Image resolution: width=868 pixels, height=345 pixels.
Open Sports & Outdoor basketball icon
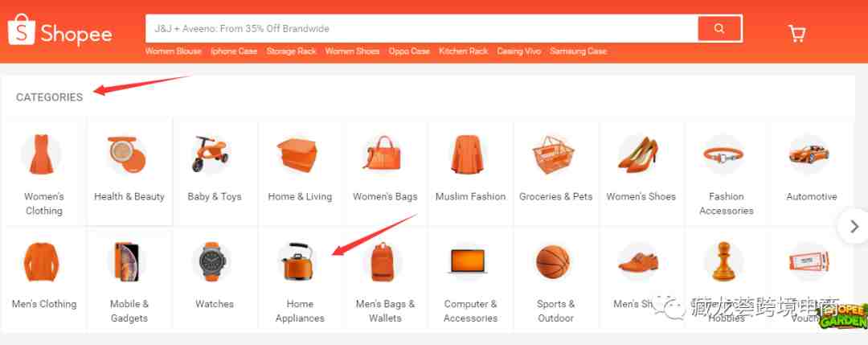point(553,262)
